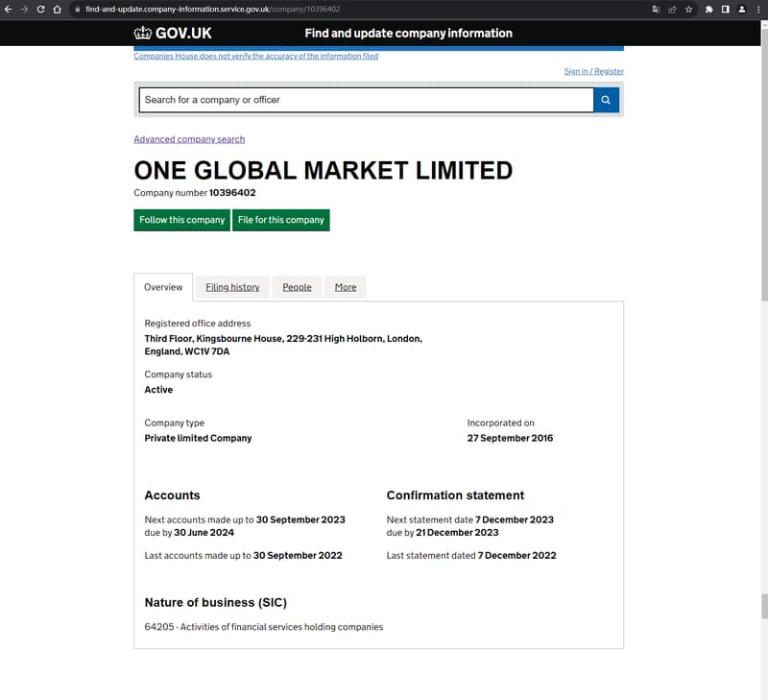This screenshot has height=700, width=768.
Task: Click the blue search magnifier button
Action: point(606,100)
